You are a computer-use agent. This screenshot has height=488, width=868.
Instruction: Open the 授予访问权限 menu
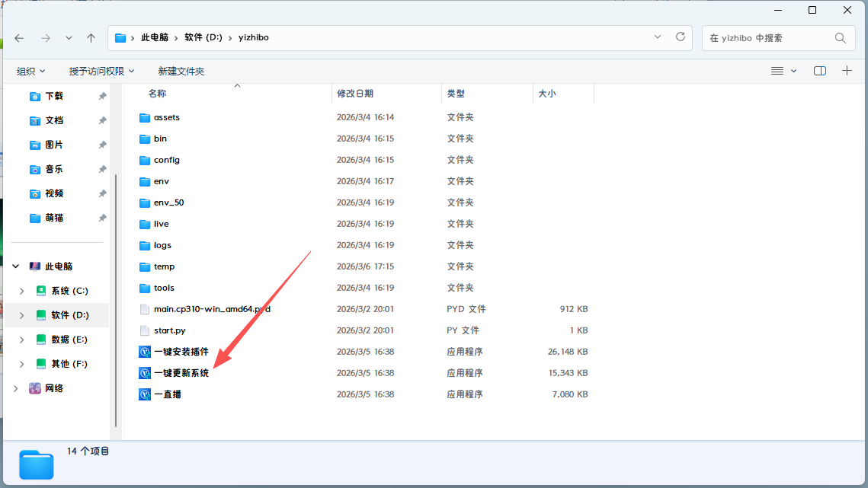tap(101, 71)
